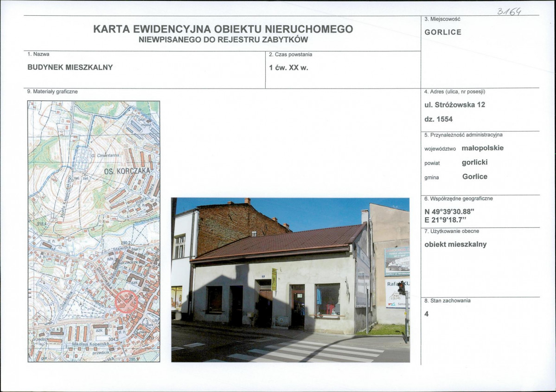Viewport: 556px width, 392px height.
Task: Click the longitude 'E 21°9'18.7"'
Action: point(445,220)
